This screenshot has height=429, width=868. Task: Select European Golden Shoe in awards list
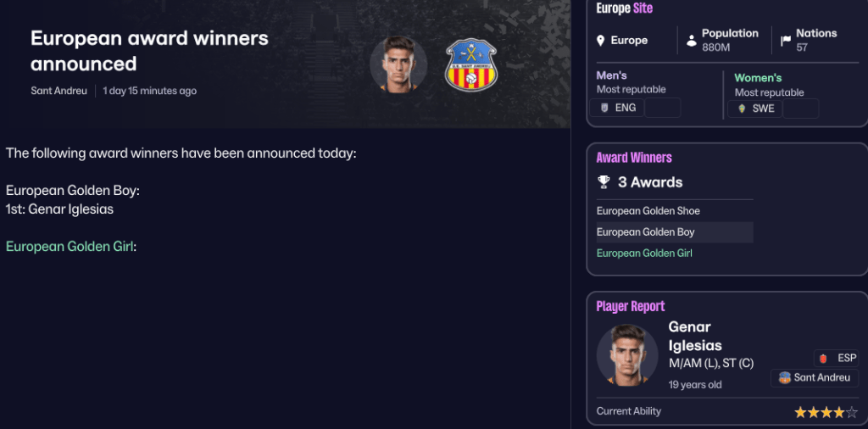[648, 211]
